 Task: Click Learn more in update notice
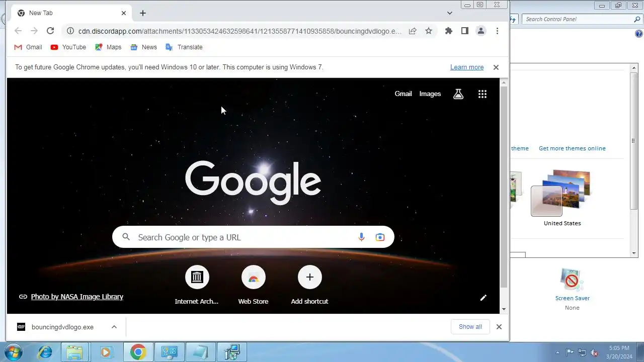[x=467, y=67]
